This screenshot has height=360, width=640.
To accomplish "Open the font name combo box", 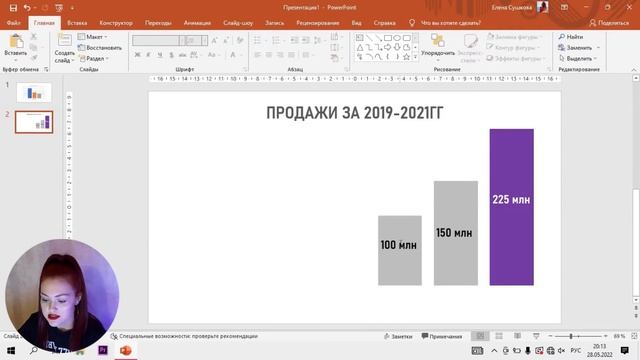I will [x=156, y=40].
